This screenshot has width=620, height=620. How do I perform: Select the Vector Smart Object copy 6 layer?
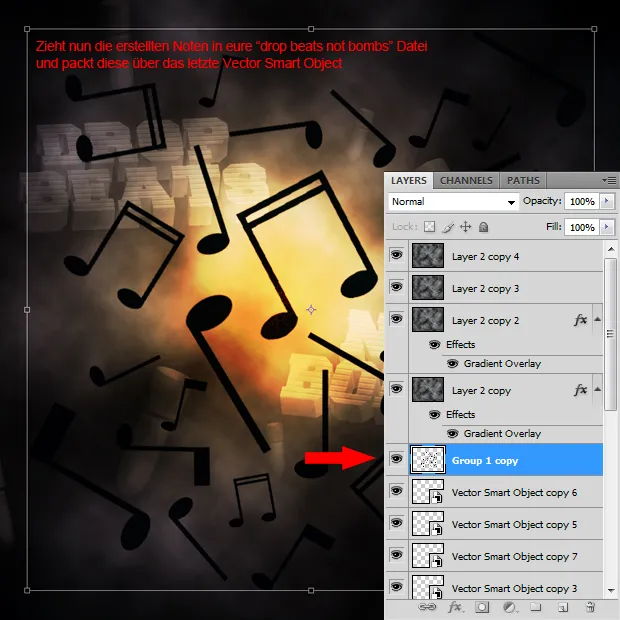click(514, 493)
